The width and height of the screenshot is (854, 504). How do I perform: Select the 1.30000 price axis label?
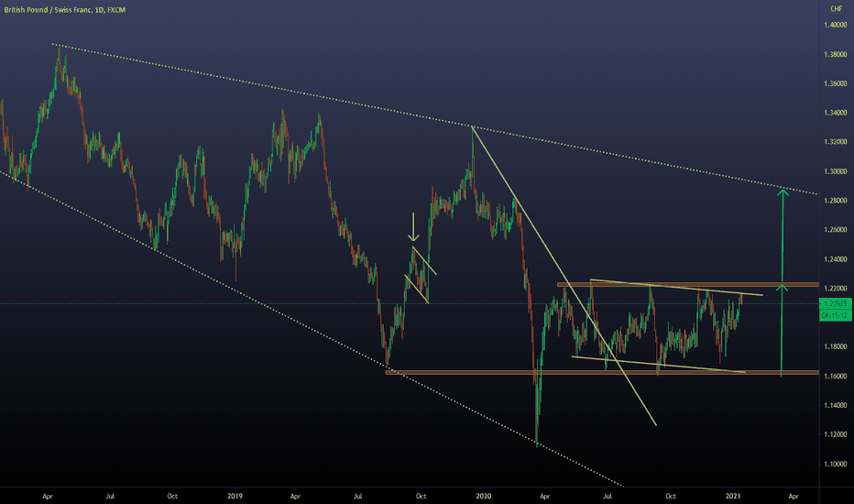coord(836,171)
